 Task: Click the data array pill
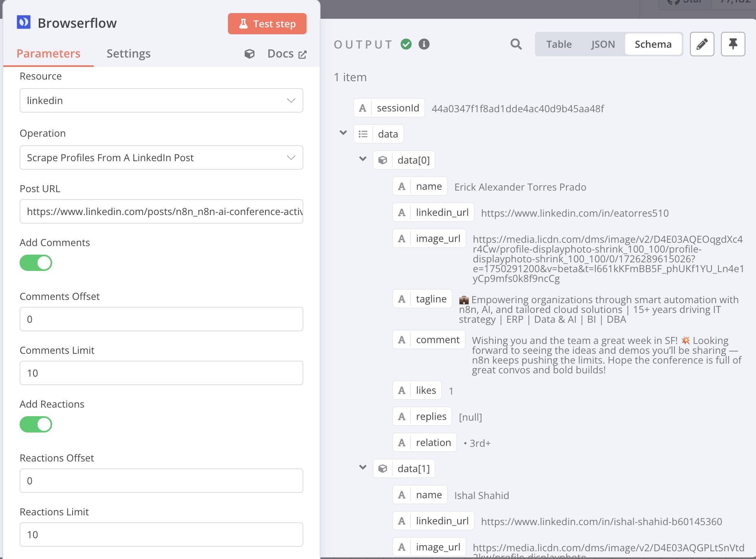coord(378,134)
